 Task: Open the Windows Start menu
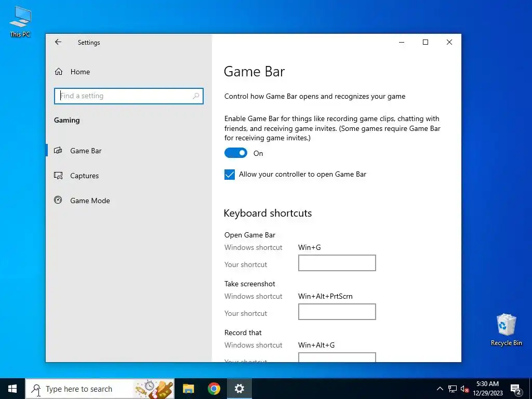(x=12, y=389)
